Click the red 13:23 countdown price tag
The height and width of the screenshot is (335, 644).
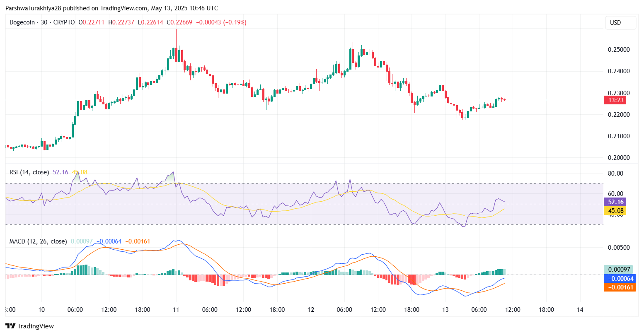point(615,100)
